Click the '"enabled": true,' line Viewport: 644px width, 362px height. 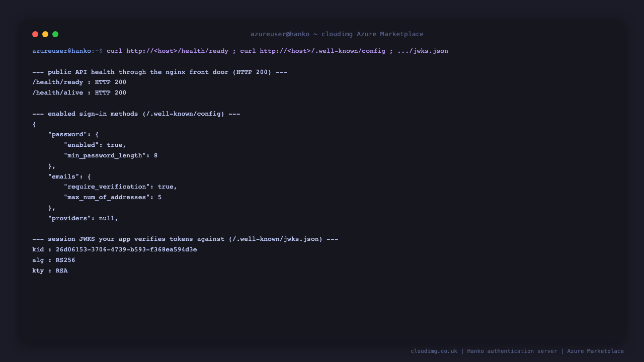pos(95,145)
